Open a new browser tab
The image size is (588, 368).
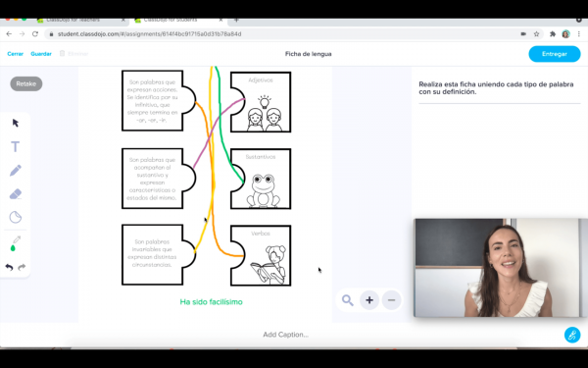point(236,20)
